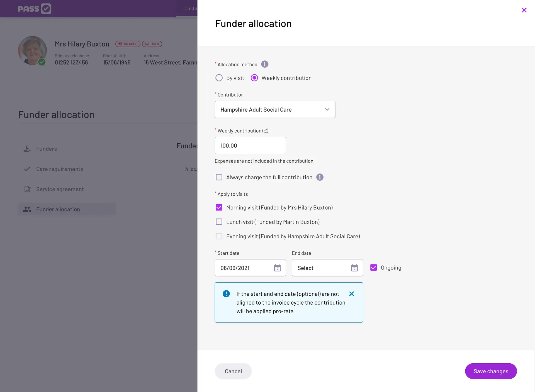Open the Start date calendar picker icon
This screenshot has width=535, height=392.
pos(277,268)
